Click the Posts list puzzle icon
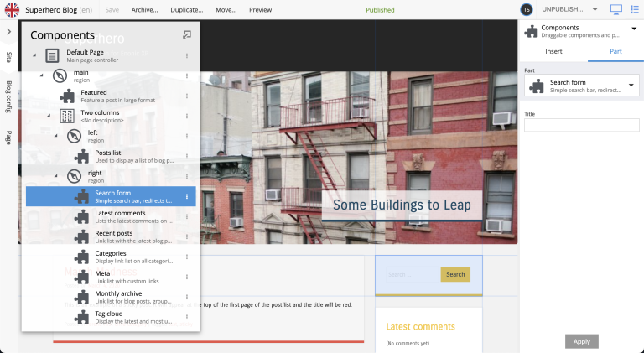Screen dimensions: 644x353 pyautogui.click(x=81, y=157)
